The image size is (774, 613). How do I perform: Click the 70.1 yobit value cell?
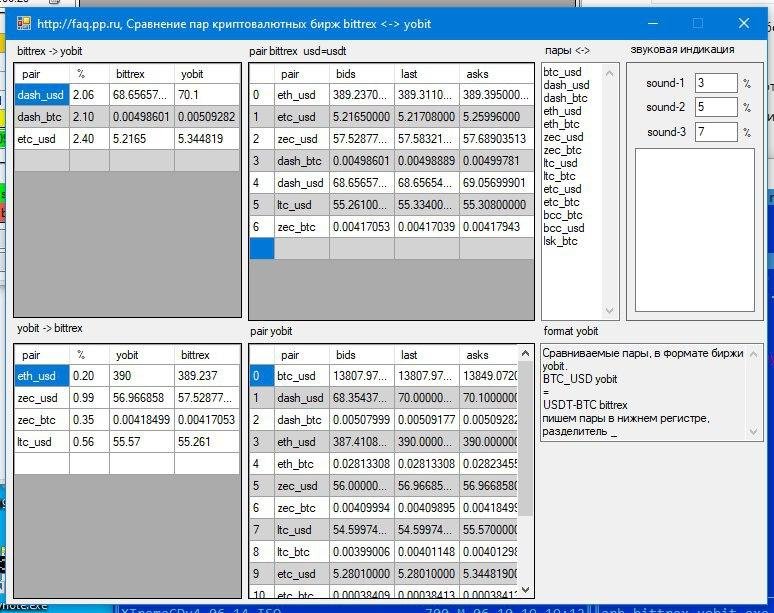point(207,95)
